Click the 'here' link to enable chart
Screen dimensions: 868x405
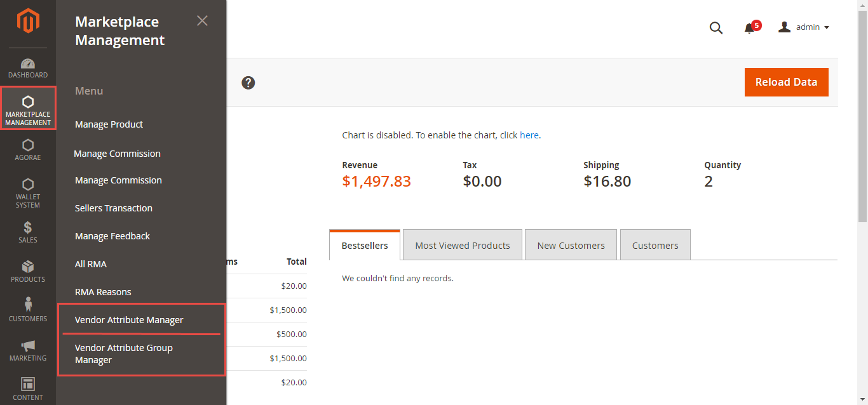529,135
